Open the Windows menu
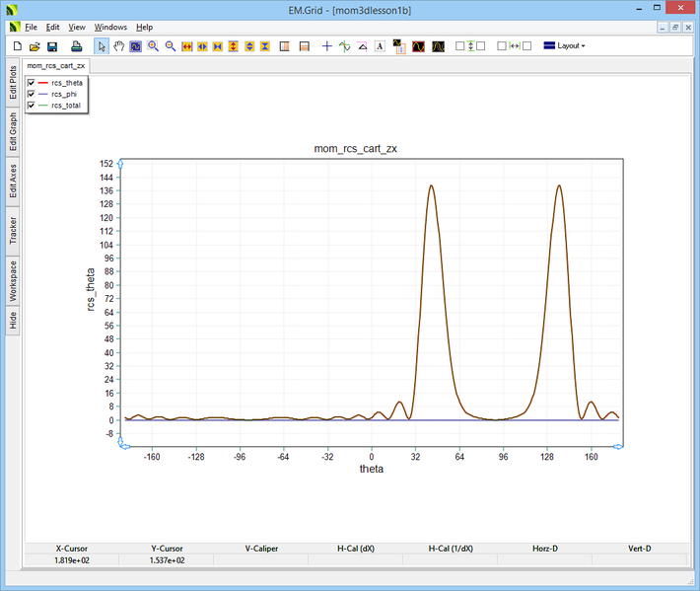Viewport: 700px width, 591px height. point(110,27)
